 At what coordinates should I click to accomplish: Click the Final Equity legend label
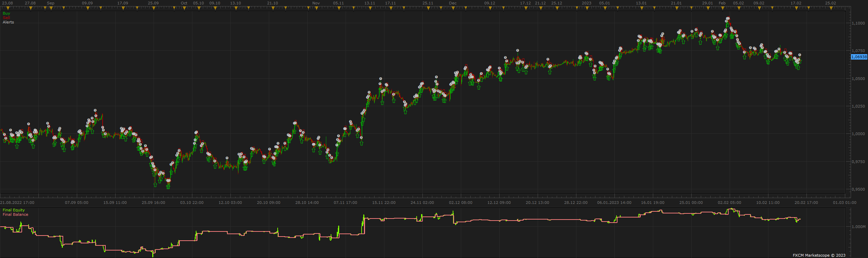[x=14, y=210]
